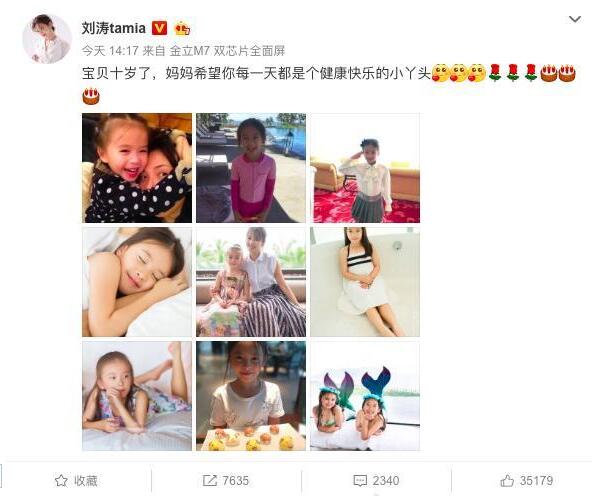The height and width of the screenshot is (496, 592).
Task: Open photo of girl with pastries
Action: pos(251,396)
